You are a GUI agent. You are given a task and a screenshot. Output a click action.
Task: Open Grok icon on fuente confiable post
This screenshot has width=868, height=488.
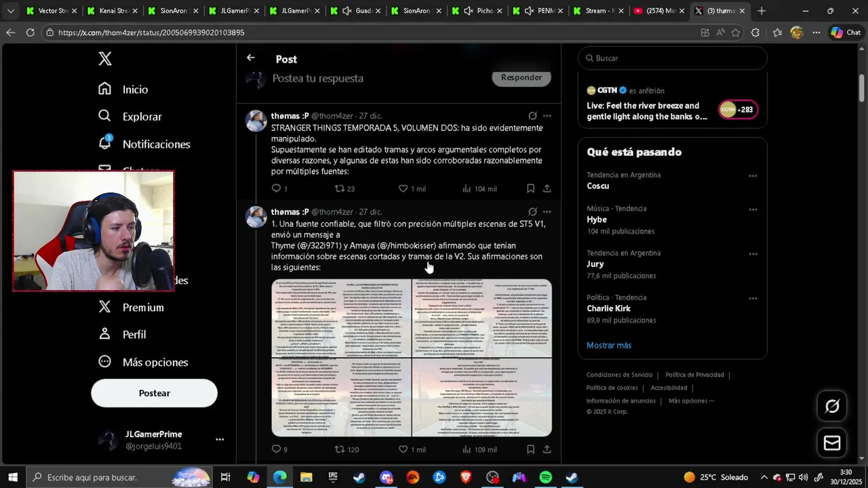(x=532, y=212)
